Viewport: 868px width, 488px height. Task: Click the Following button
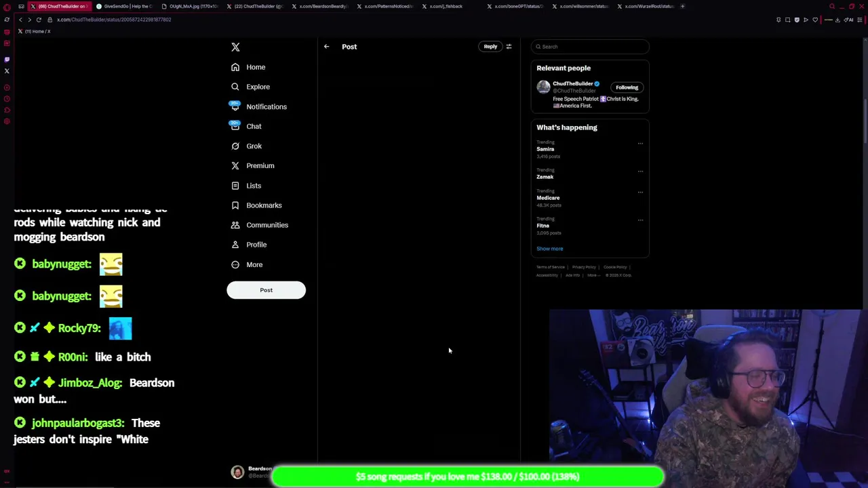pos(627,87)
